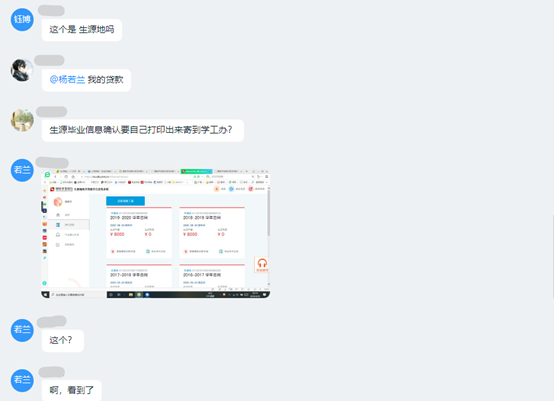The image size is (554, 401).
Task: Open the shared loan system screenshot image
Action: point(155,233)
